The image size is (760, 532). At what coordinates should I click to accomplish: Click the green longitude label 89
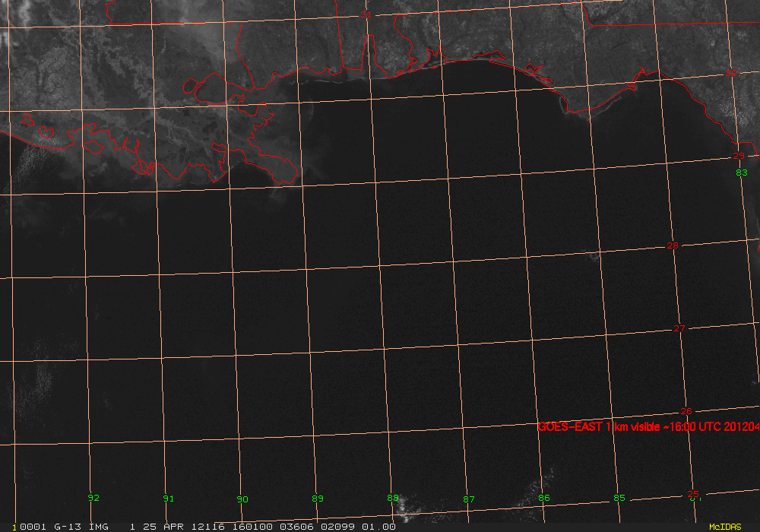[318, 498]
